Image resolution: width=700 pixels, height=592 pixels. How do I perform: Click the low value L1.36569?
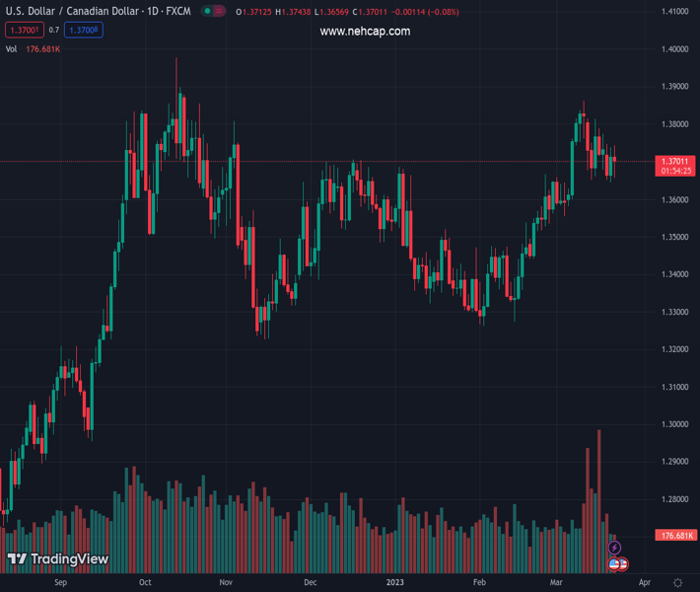331,12
